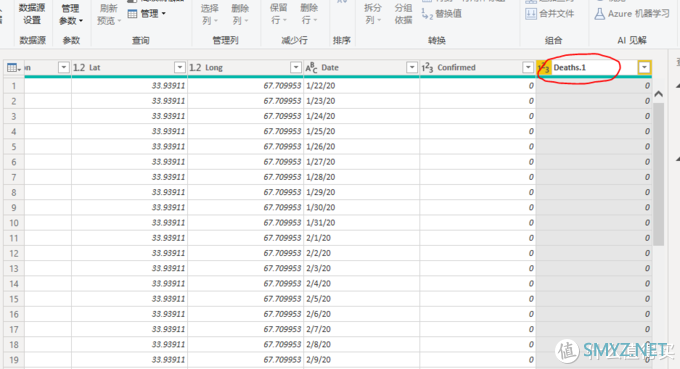Click the 1.2 data type icon of Long column
Screen dimensions: 680x369
[195, 68]
